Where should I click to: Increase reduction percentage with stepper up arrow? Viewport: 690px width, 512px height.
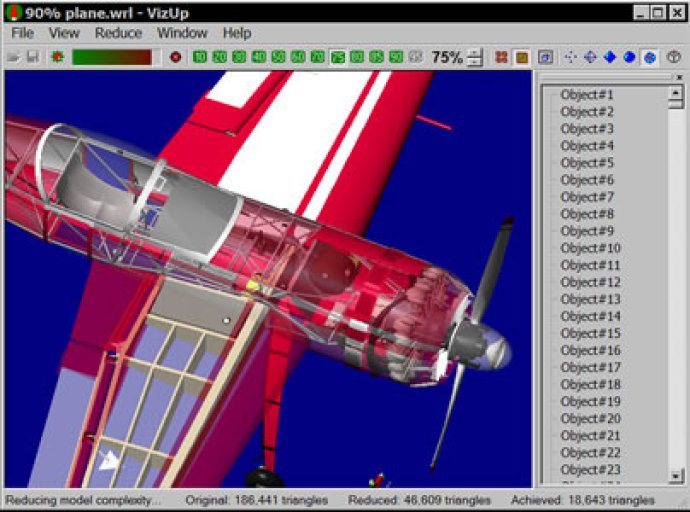click(x=474, y=53)
